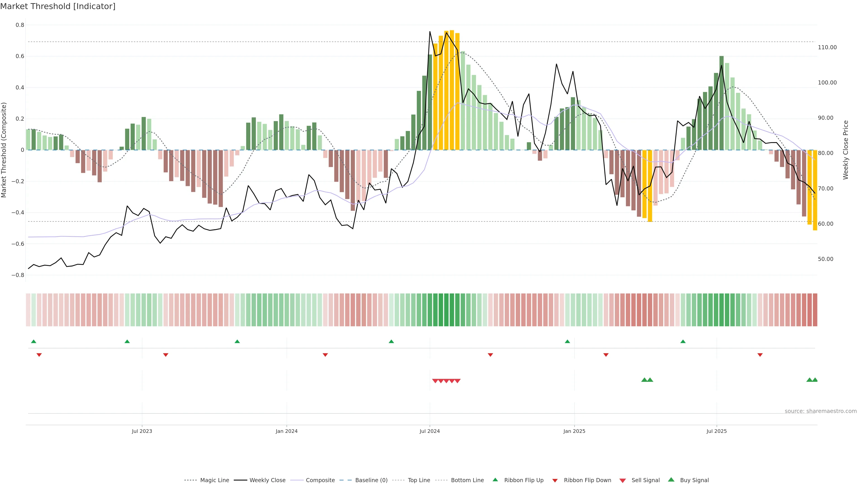Screen dimensions: 868x488
Task: Toggle the Top Line legend entry
Action: (x=419, y=480)
